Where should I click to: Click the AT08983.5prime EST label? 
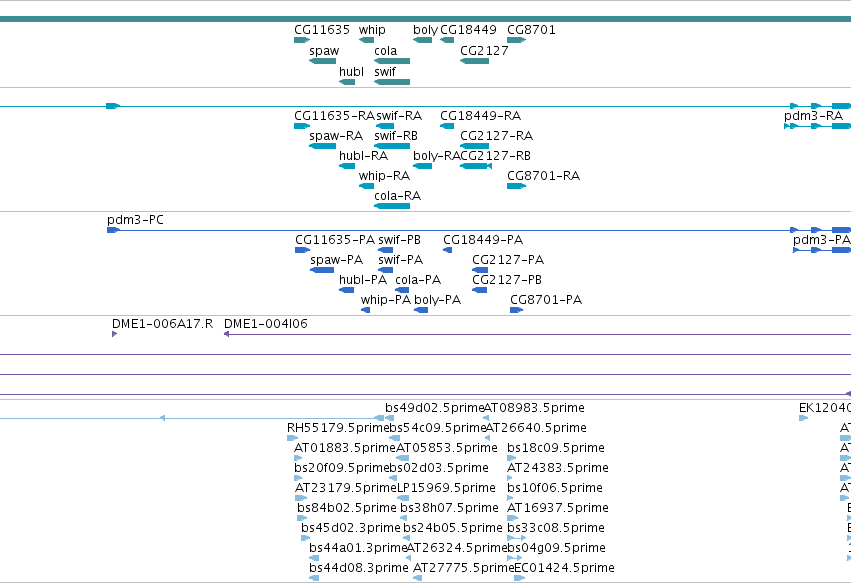534,408
